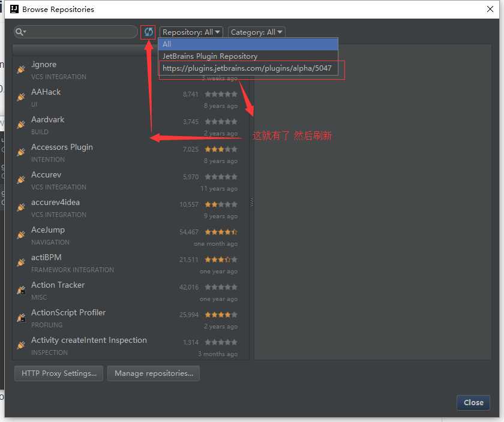
Task: Click Activity createIntent Inspection star rating
Action: click(x=221, y=342)
